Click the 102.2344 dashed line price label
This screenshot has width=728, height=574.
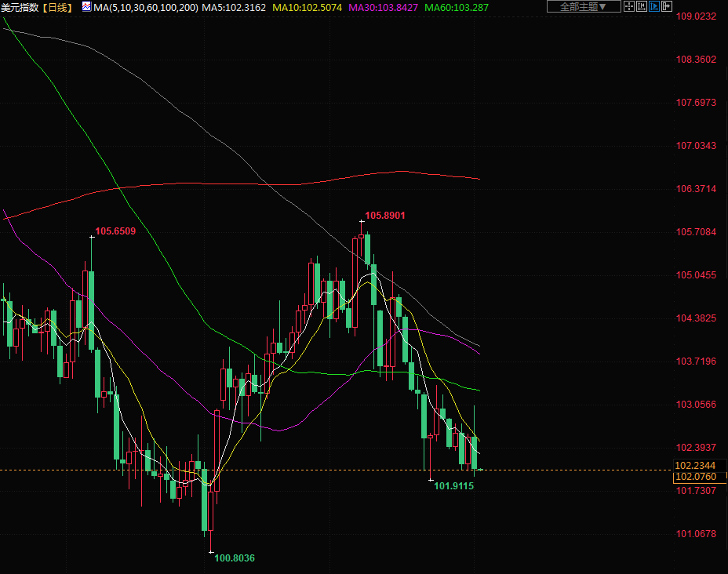(x=695, y=465)
